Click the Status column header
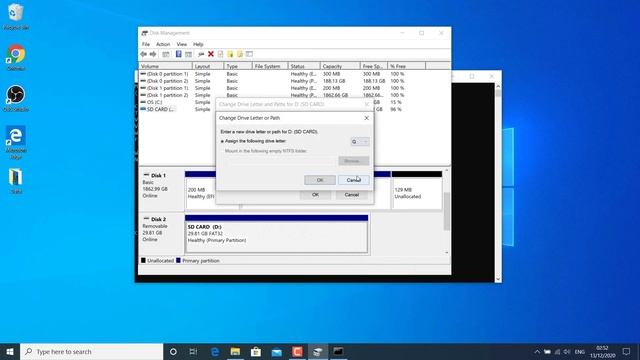The image size is (640, 360). click(x=304, y=66)
